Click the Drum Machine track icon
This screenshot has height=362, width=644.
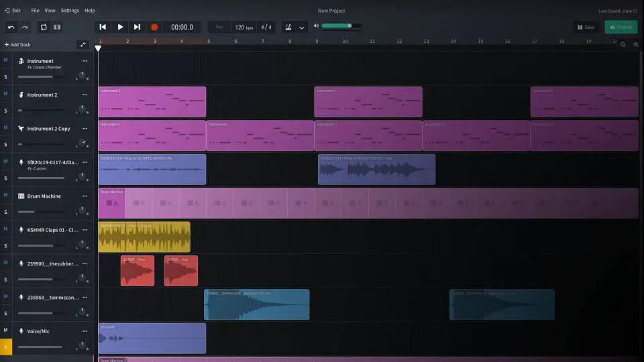coord(21,196)
